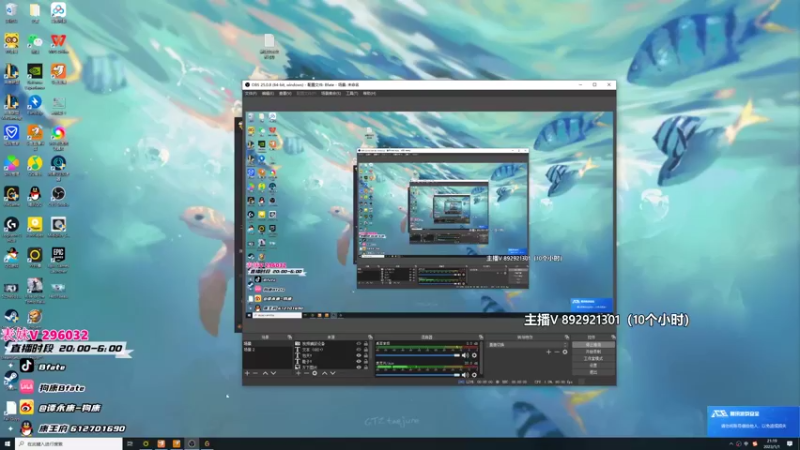800x450 pixels.
Task: Select the WeChat desktop icon
Action: pos(35,43)
